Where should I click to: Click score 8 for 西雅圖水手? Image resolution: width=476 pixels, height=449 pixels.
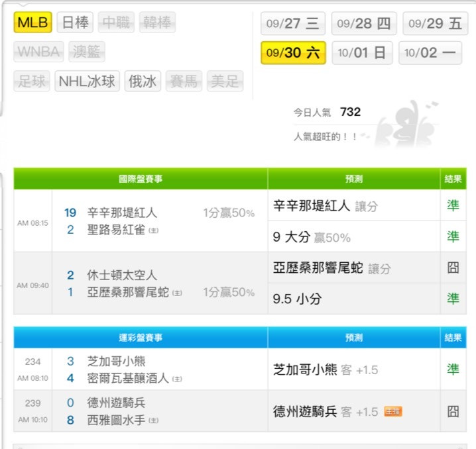tap(70, 421)
